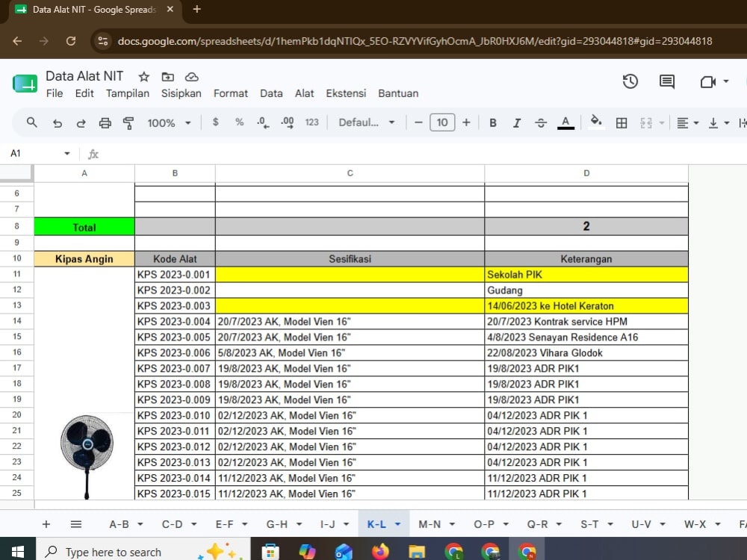The image size is (747, 560).
Task: Open the comments panel icon
Action: [x=666, y=81]
